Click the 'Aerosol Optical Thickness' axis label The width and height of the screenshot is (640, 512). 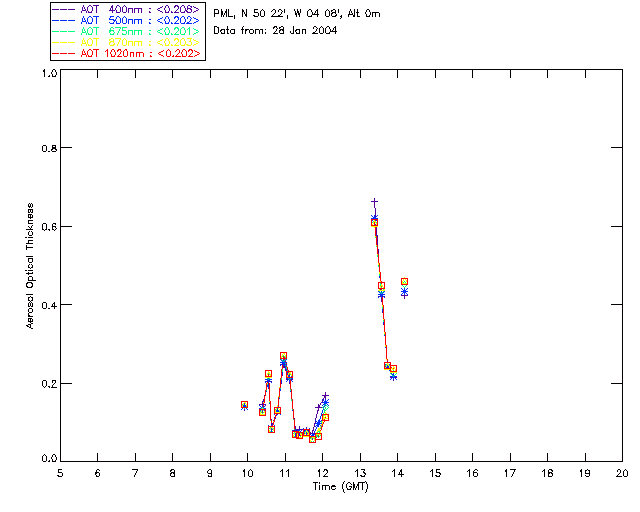tap(30, 266)
